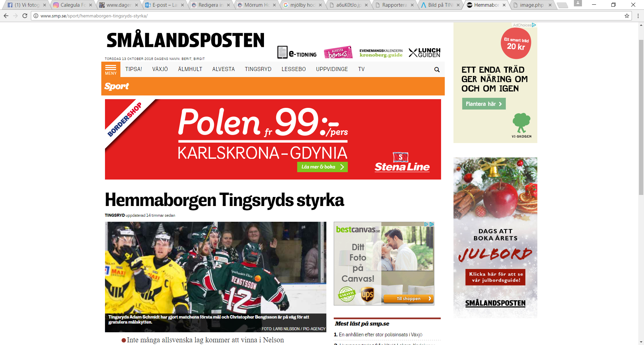Select VÄXJÖ in navigation
644x345 pixels.
160,69
